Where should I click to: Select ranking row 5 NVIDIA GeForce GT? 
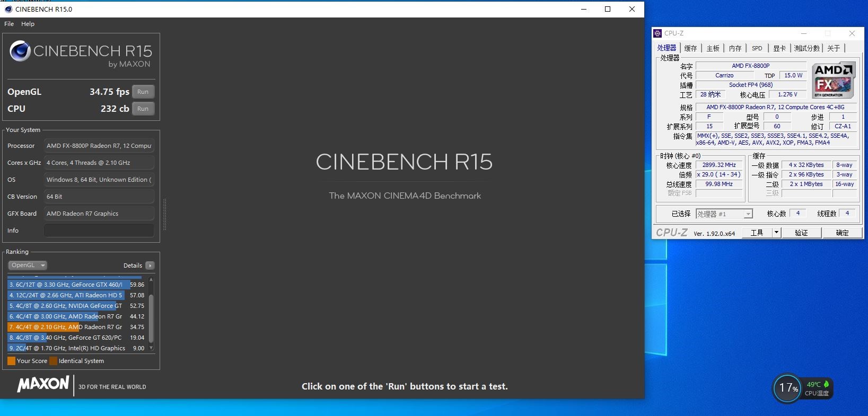click(x=76, y=306)
